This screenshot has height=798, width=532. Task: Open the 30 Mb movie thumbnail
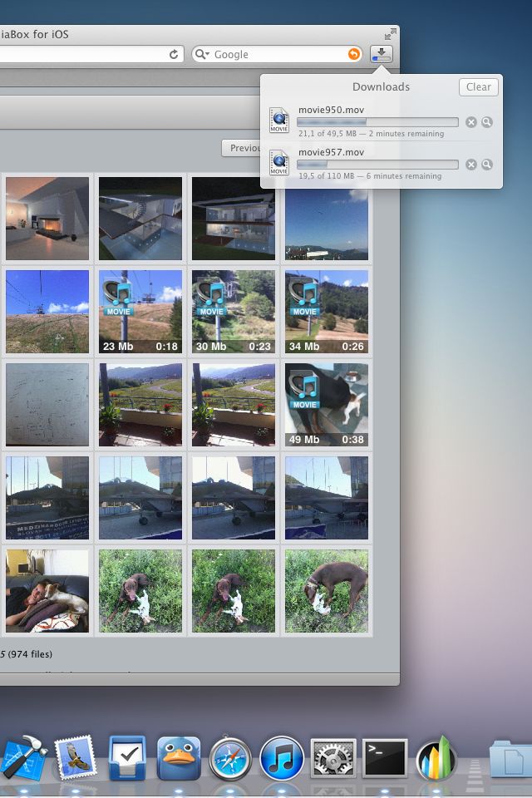[233, 312]
